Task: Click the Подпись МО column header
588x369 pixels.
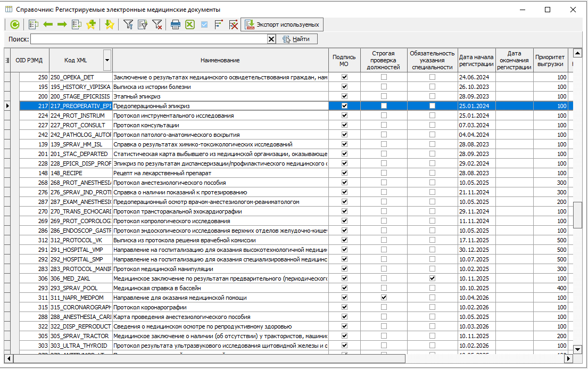Action: (344, 60)
